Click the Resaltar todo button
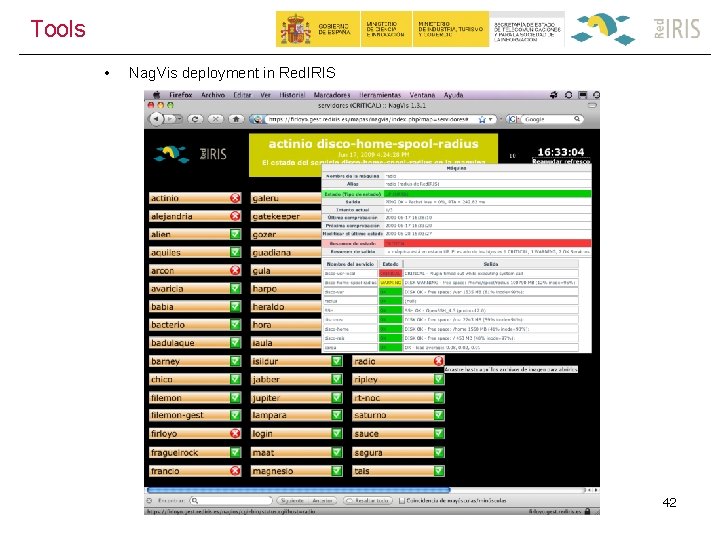Viewport: 720px width, 540px height. (x=368, y=501)
